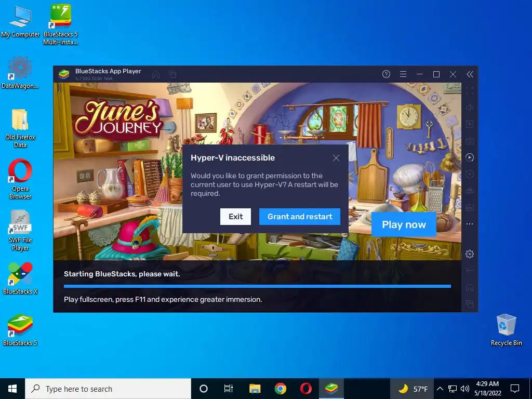Click the back arrow in BlueStacks sidebar
532x399 pixels.
pos(470,270)
